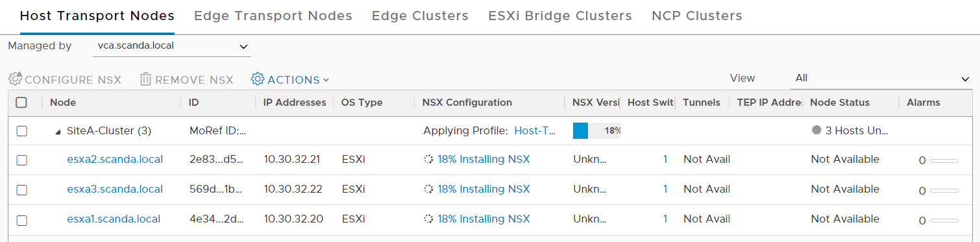
Task: Select the esxa3.scanda.local row checkbox
Action: point(21,190)
